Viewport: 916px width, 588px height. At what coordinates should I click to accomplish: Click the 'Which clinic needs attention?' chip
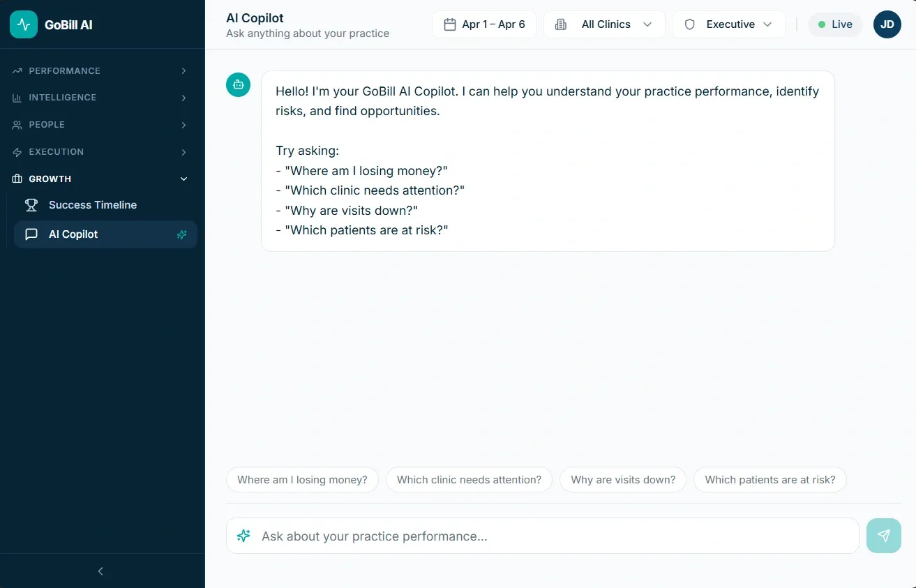(x=469, y=480)
